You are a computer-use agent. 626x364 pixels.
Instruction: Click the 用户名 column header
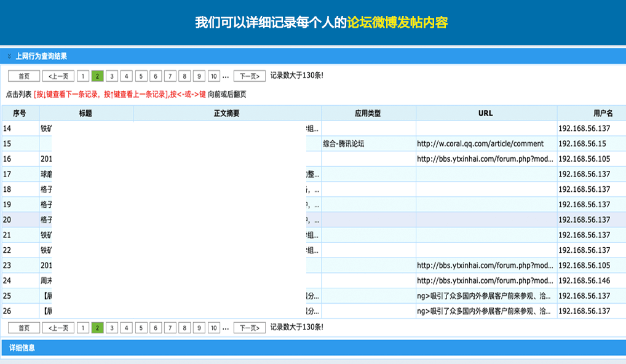click(x=592, y=113)
